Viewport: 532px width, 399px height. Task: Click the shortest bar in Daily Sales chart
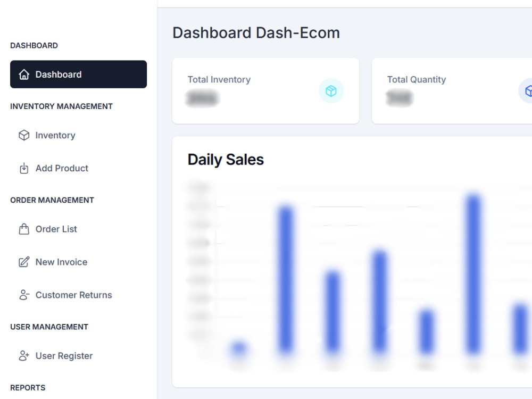pos(238,348)
